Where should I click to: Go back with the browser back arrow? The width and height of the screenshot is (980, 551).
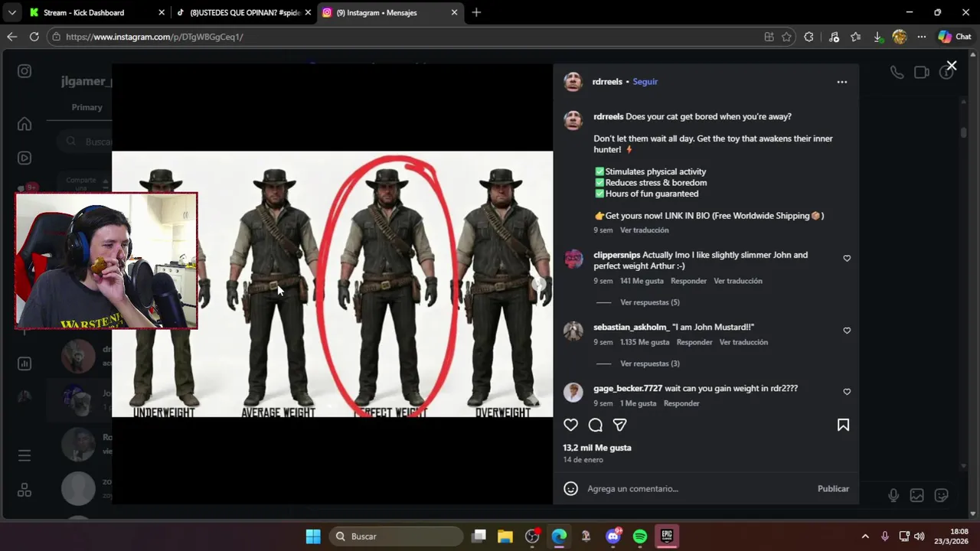tap(12, 37)
